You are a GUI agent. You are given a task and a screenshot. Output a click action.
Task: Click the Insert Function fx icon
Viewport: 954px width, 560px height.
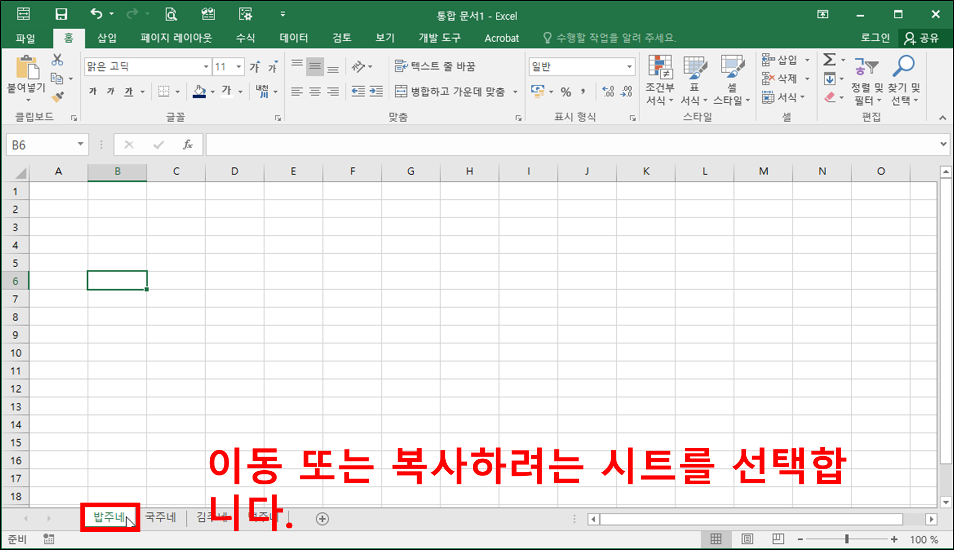[x=188, y=145]
